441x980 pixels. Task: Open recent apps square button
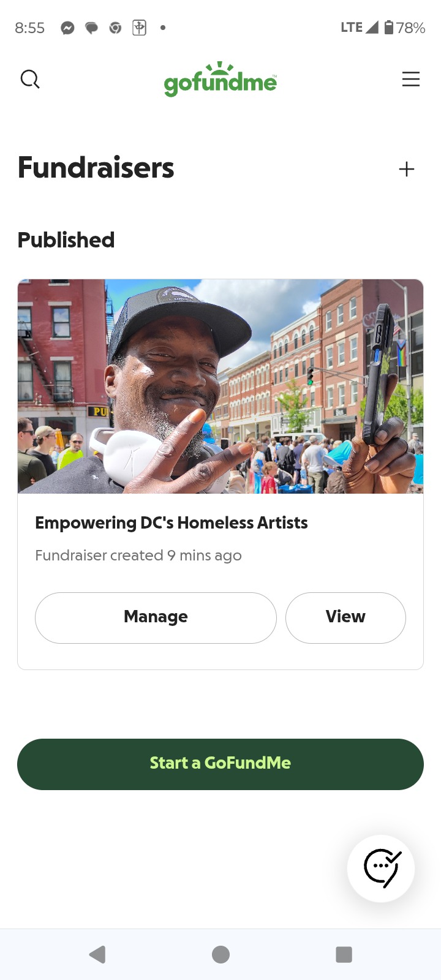point(344,954)
